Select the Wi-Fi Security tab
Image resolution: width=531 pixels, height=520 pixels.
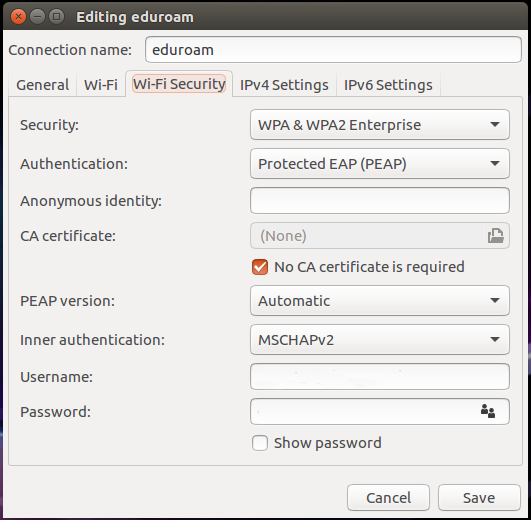179,84
